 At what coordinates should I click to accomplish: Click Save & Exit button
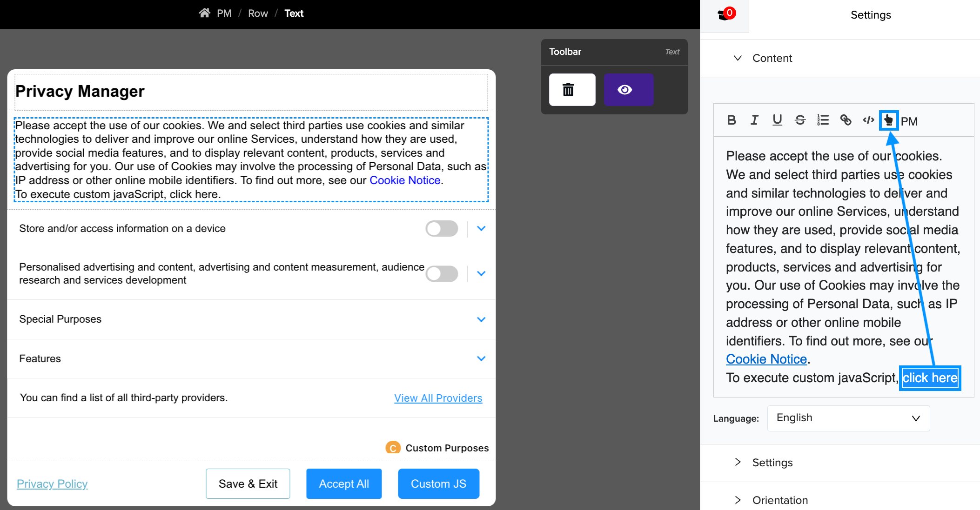point(248,484)
